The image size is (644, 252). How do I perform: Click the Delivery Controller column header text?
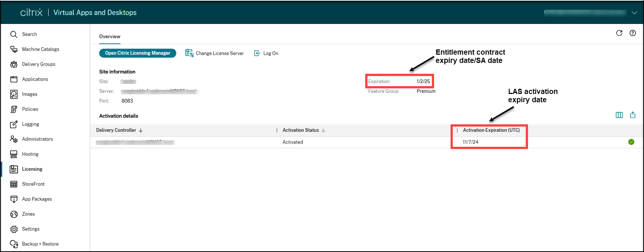(116, 130)
